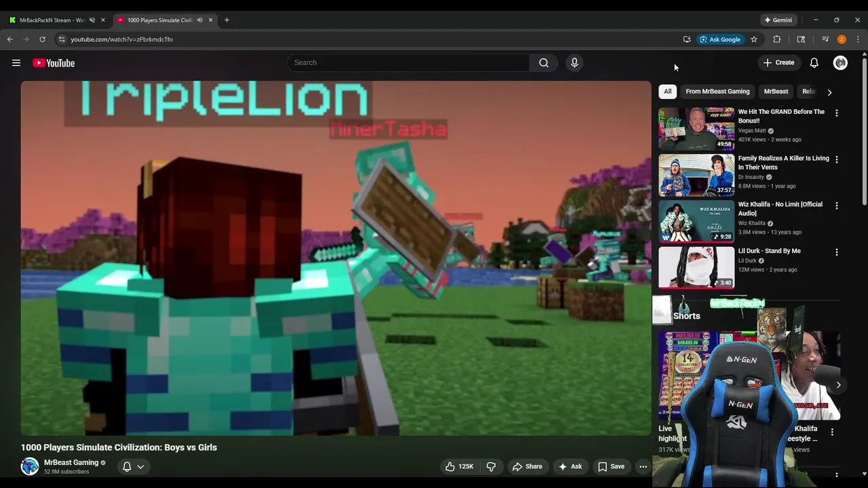Open MrBeast Gaming channel name link

coord(71,462)
